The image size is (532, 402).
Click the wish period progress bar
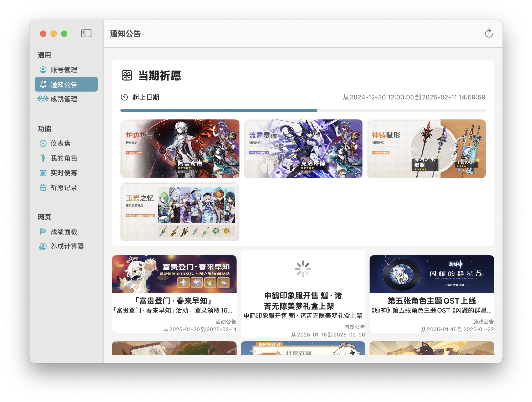pos(303,110)
